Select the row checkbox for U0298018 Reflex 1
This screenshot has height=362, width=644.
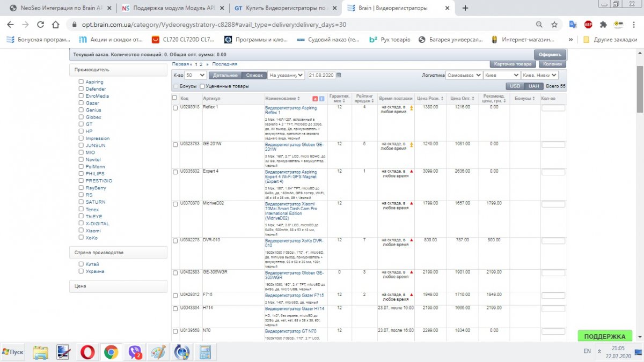[x=175, y=108]
